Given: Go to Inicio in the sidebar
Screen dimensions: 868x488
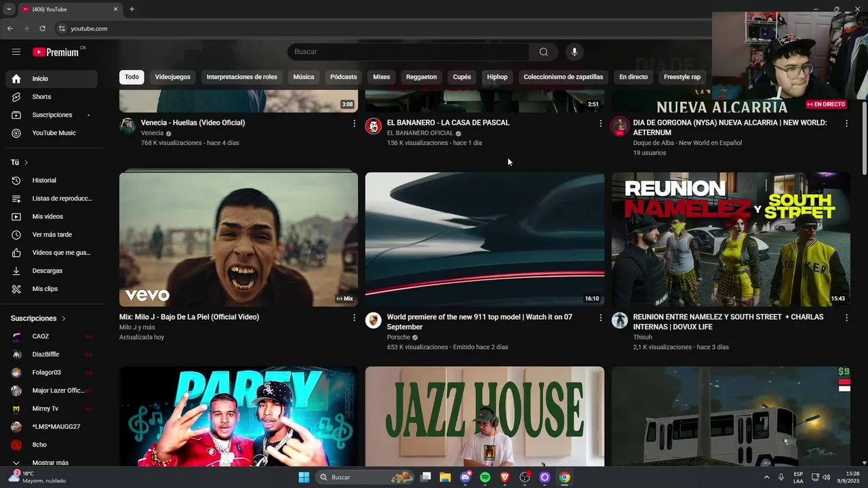Looking at the screenshot, I should [52, 79].
